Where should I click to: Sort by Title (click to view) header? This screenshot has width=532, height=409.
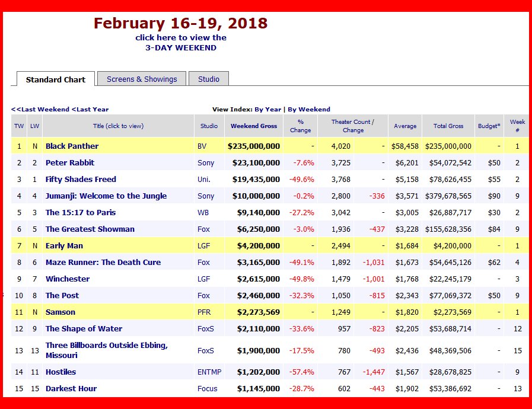coord(119,126)
